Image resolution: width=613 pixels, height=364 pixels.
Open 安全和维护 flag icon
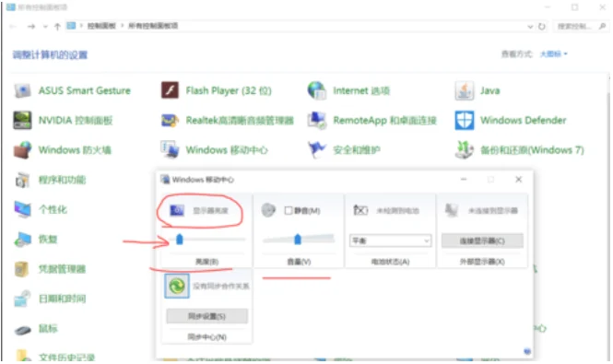[x=317, y=150]
